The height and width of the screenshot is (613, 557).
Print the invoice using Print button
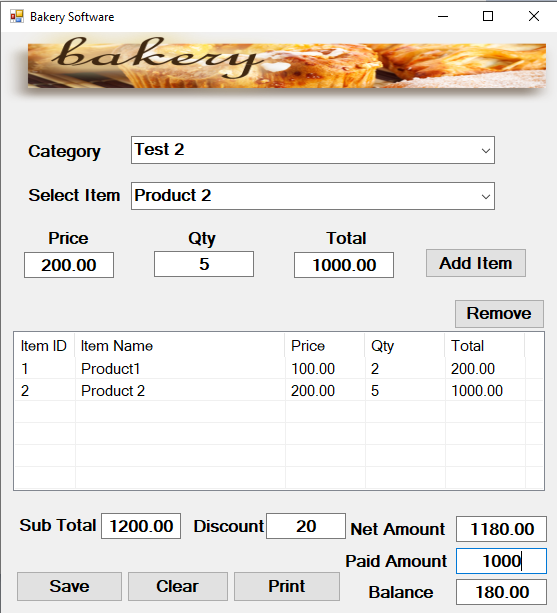tap(287, 586)
